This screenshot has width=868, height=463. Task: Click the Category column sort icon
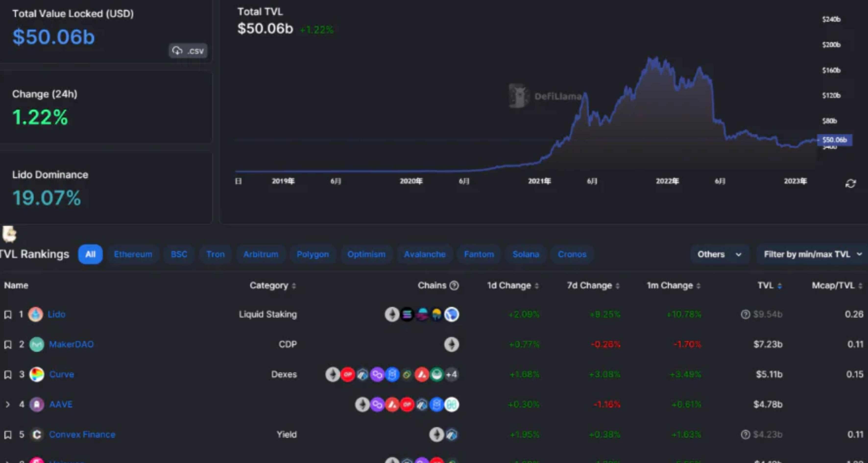pos(294,286)
